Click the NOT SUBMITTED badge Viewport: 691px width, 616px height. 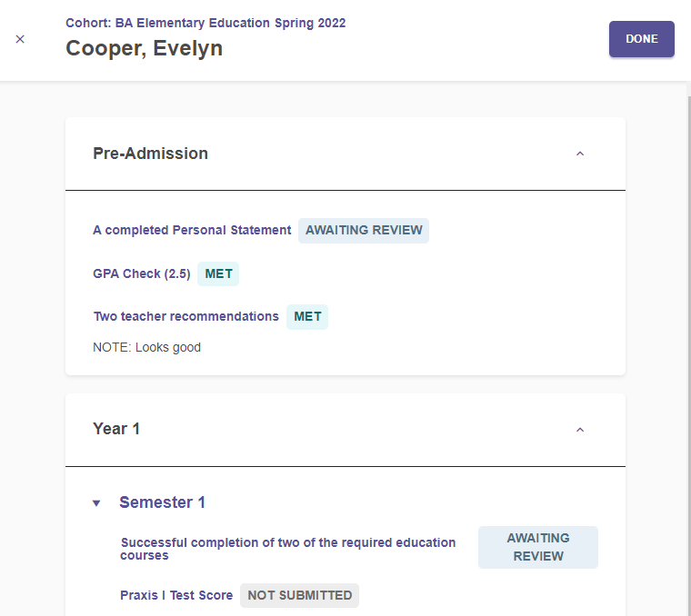[300, 595]
